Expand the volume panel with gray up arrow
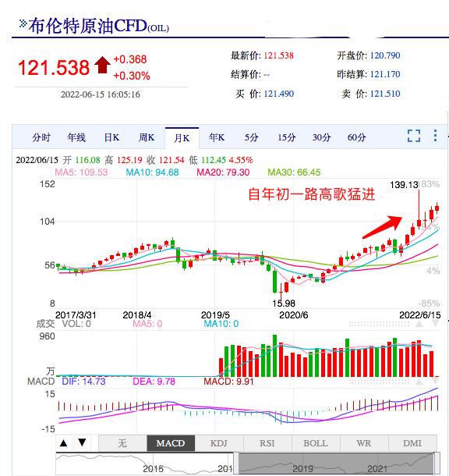Screen dimensions: 449x476 click(x=419, y=324)
